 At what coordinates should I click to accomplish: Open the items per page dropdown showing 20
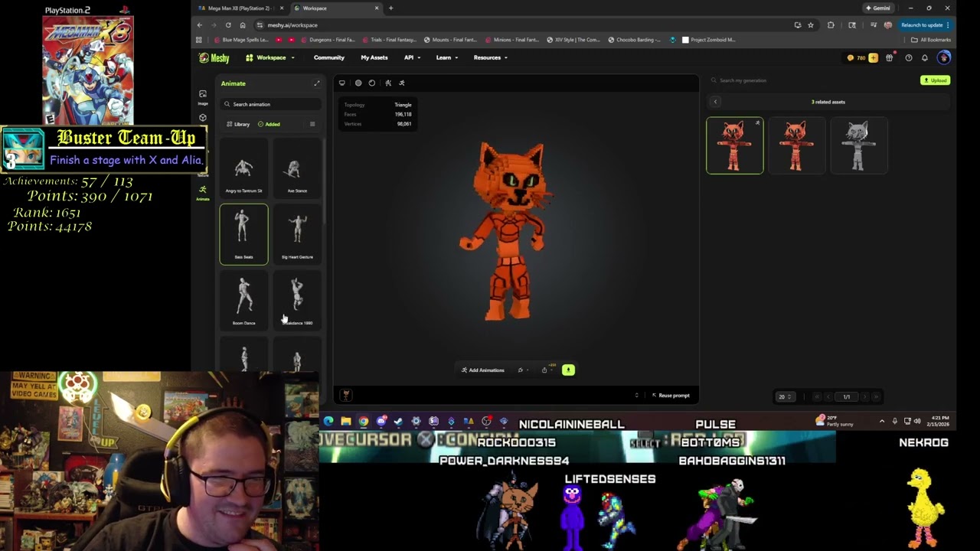785,396
